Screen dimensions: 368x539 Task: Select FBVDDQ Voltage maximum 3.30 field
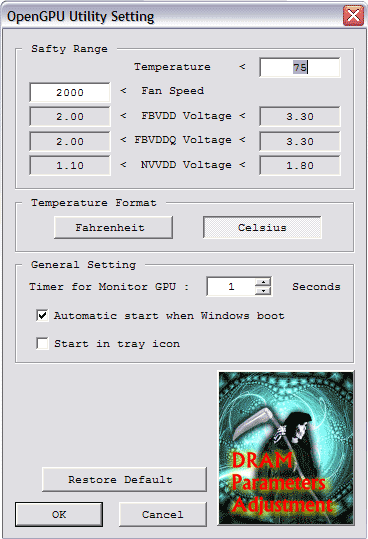tap(300, 141)
